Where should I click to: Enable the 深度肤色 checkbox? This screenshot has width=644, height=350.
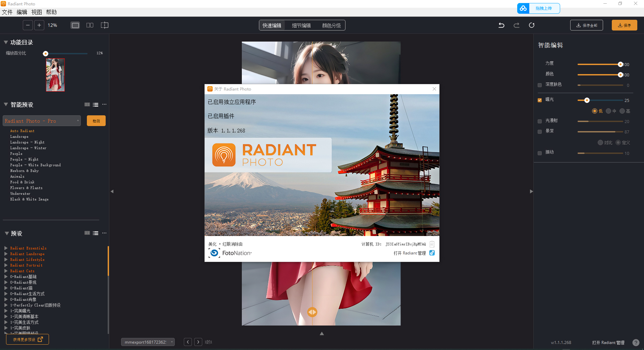coord(540,85)
